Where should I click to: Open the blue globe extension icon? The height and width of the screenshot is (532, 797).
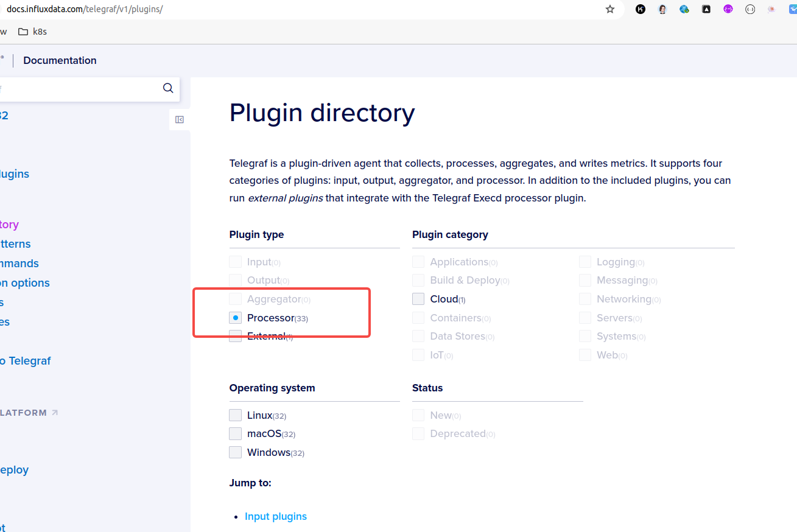pos(684,9)
